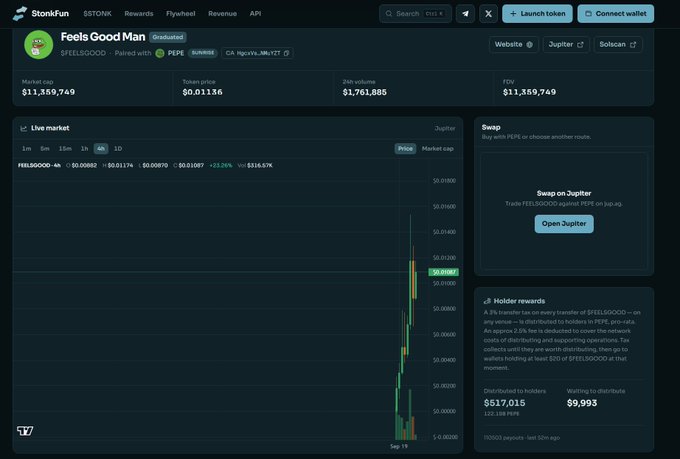This screenshot has width=680, height=459.
Task: Click the Swap panel heading
Action: tap(491, 127)
